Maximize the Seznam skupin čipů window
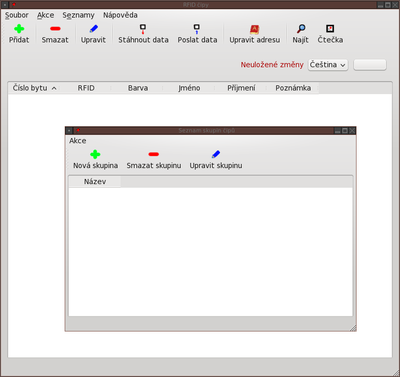 click(345, 131)
